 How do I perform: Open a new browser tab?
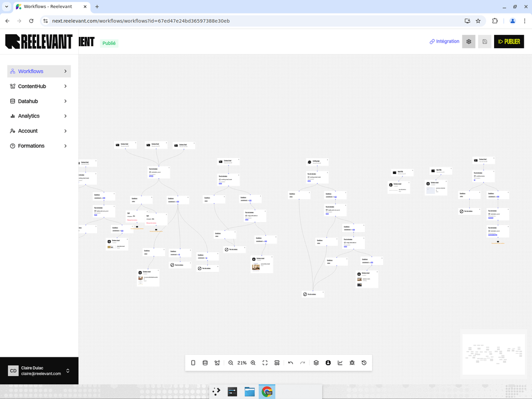click(x=97, y=6)
